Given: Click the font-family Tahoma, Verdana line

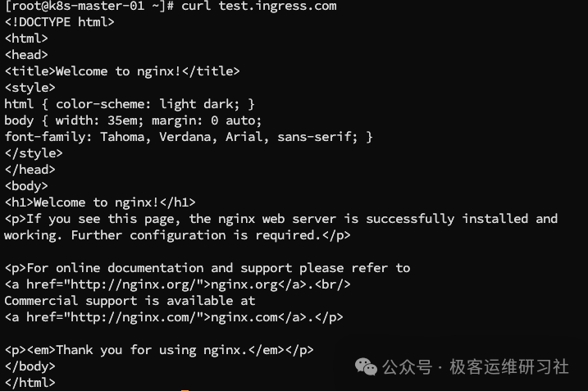Looking at the screenshot, I should pos(189,137).
